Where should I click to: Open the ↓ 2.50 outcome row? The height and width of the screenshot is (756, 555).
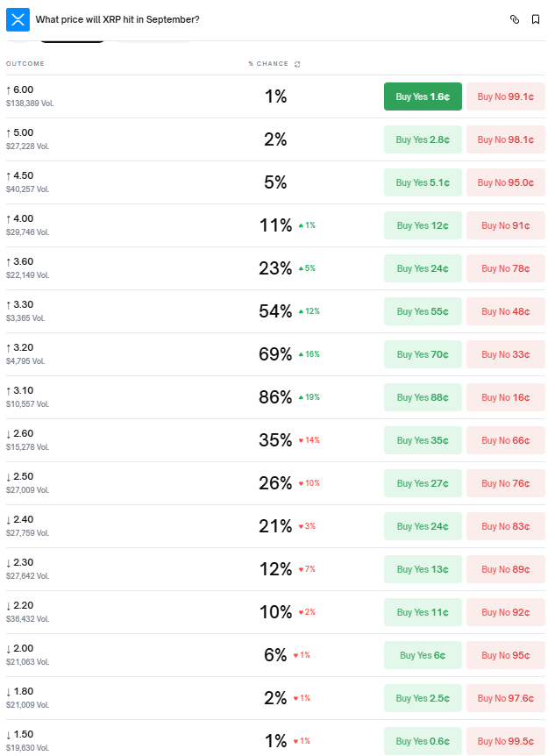click(x=21, y=475)
